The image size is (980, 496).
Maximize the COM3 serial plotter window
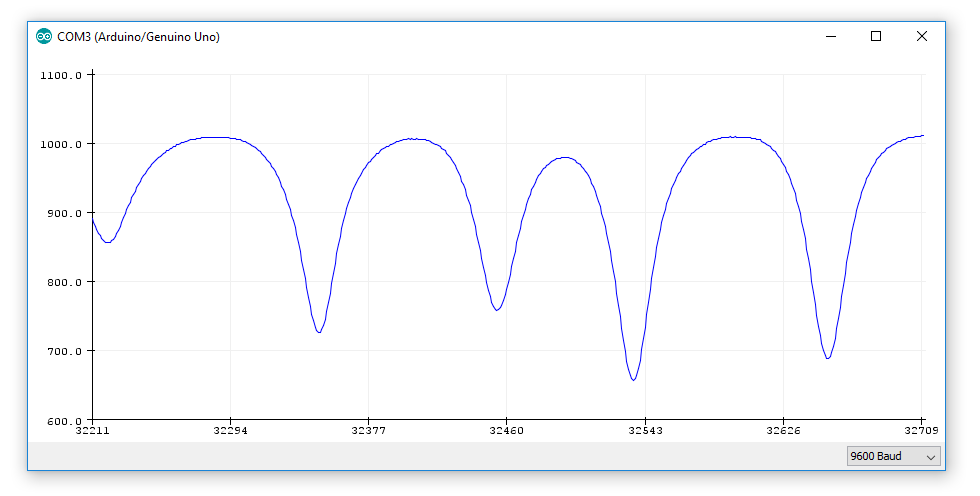(876, 36)
